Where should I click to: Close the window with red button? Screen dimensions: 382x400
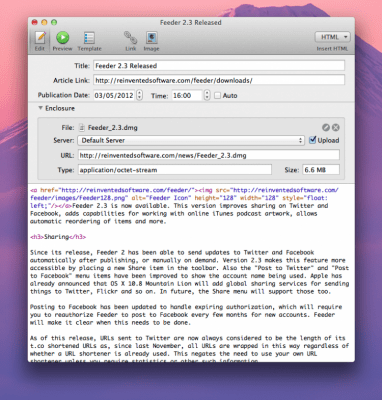(34, 22)
